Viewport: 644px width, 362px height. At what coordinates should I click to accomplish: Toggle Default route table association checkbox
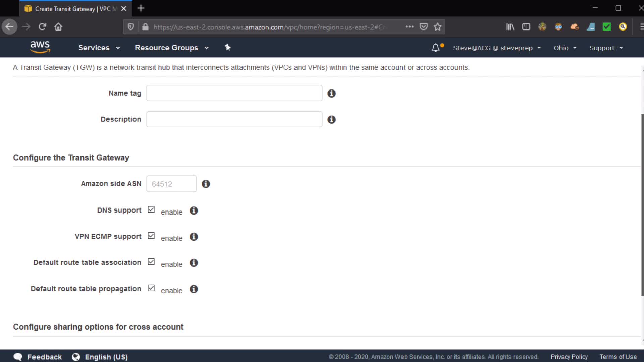coord(151,262)
